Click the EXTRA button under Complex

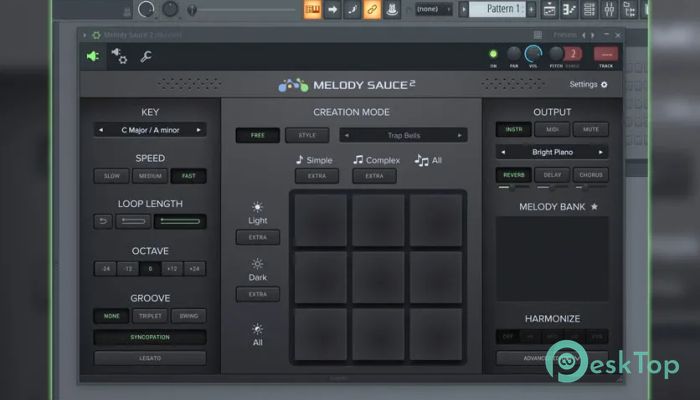tap(374, 176)
